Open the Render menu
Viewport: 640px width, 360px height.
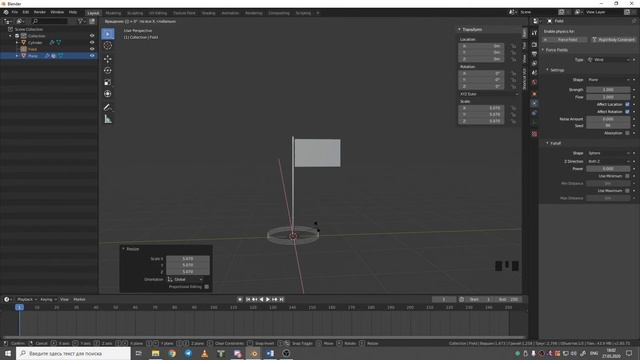point(40,13)
